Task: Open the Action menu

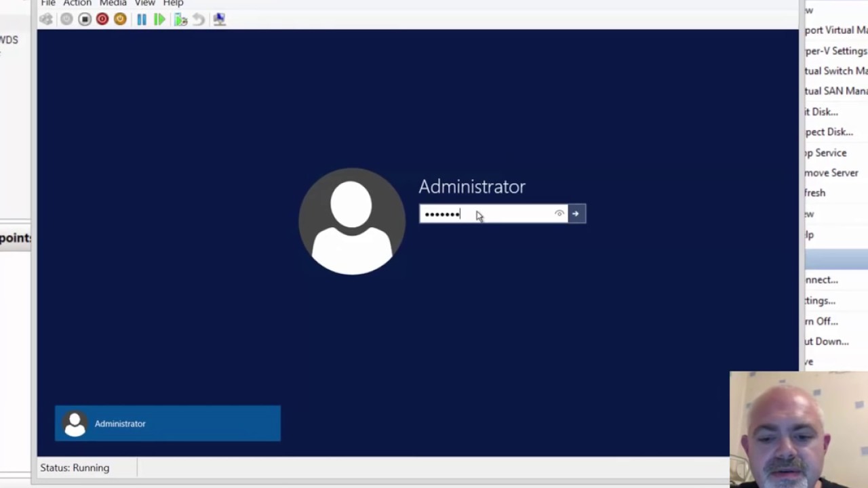Action: pos(77,3)
